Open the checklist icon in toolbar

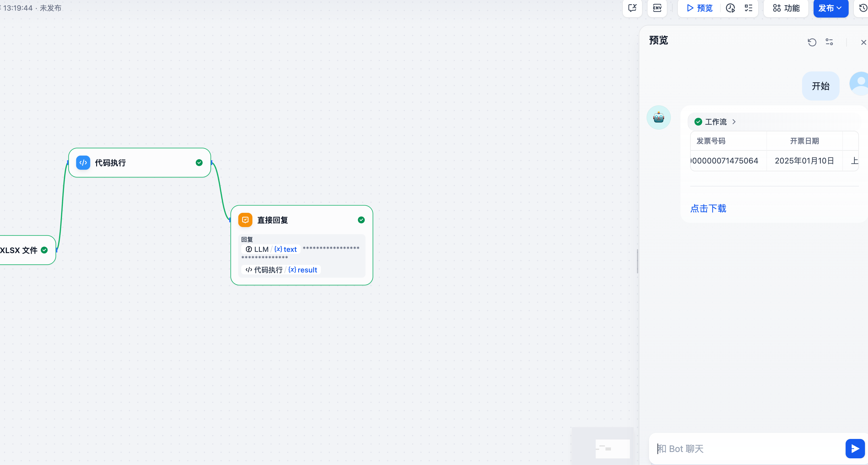[748, 8]
